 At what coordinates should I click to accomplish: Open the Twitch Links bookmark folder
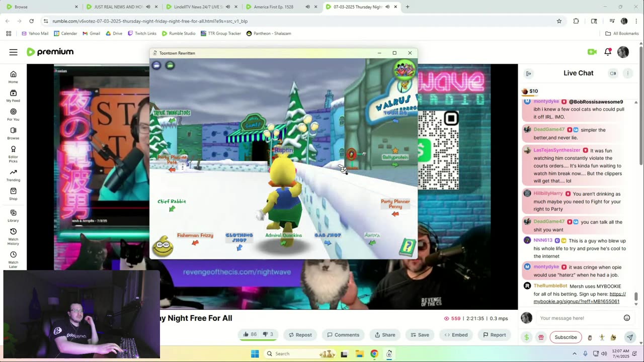pos(142,33)
